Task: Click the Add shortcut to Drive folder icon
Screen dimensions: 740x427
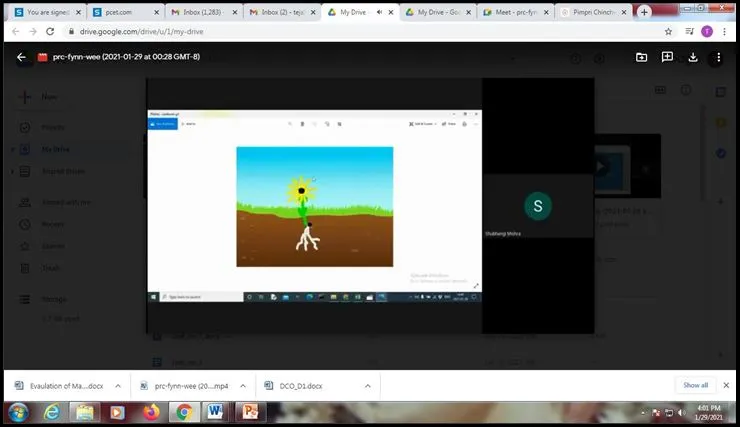Action: [x=641, y=57]
